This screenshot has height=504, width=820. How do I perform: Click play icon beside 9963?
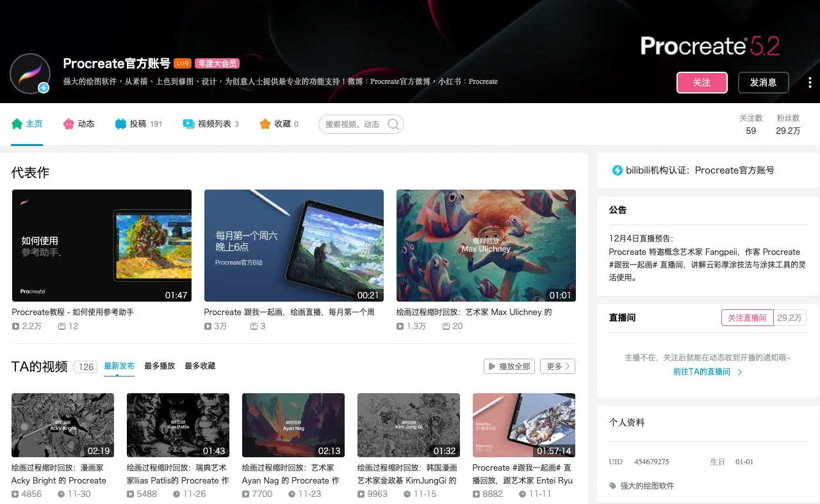coord(361,494)
